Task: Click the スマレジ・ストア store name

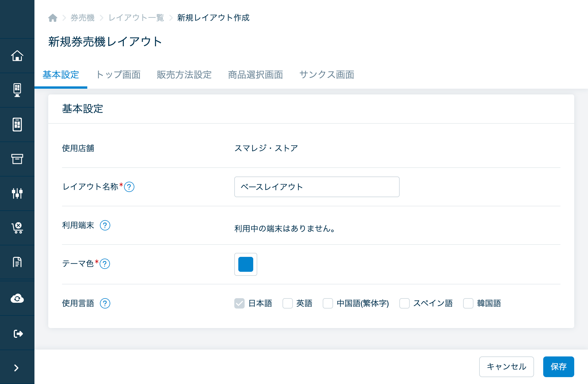Action: pyautogui.click(x=266, y=148)
